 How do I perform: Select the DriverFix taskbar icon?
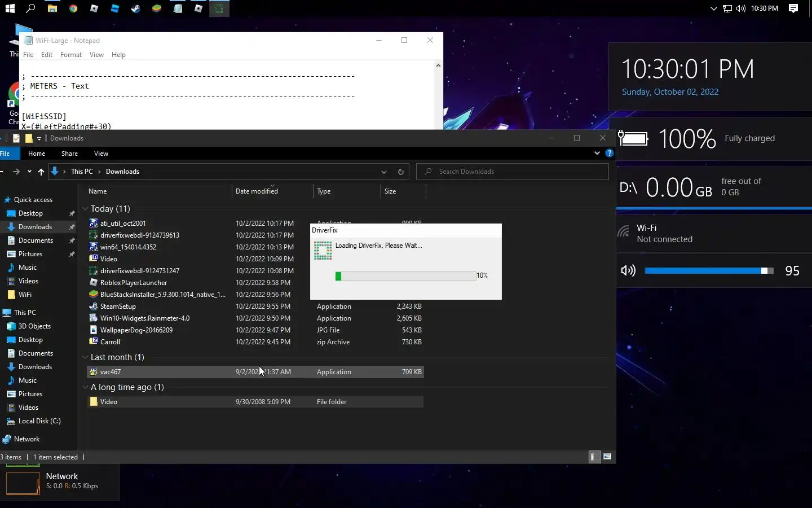click(219, 8)
